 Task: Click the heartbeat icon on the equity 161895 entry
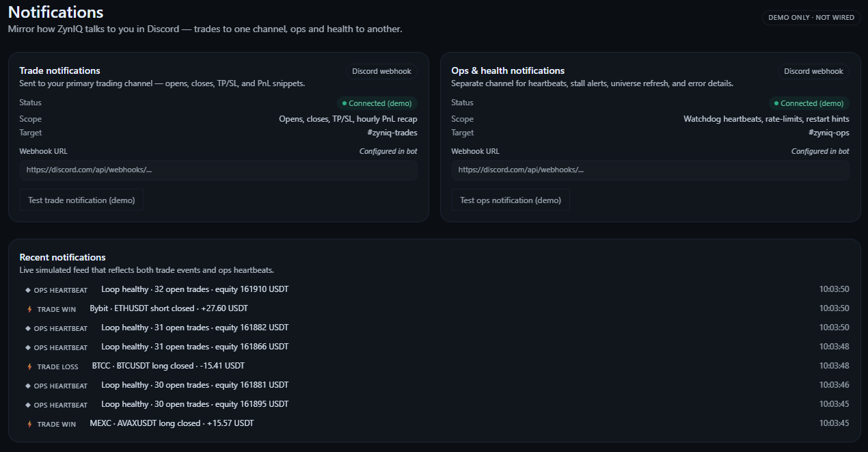pos(27,404)
